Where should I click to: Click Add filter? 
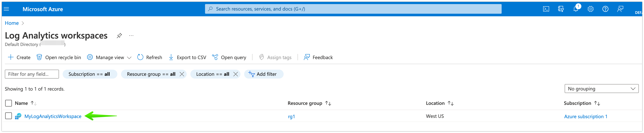tap(263, 74)
